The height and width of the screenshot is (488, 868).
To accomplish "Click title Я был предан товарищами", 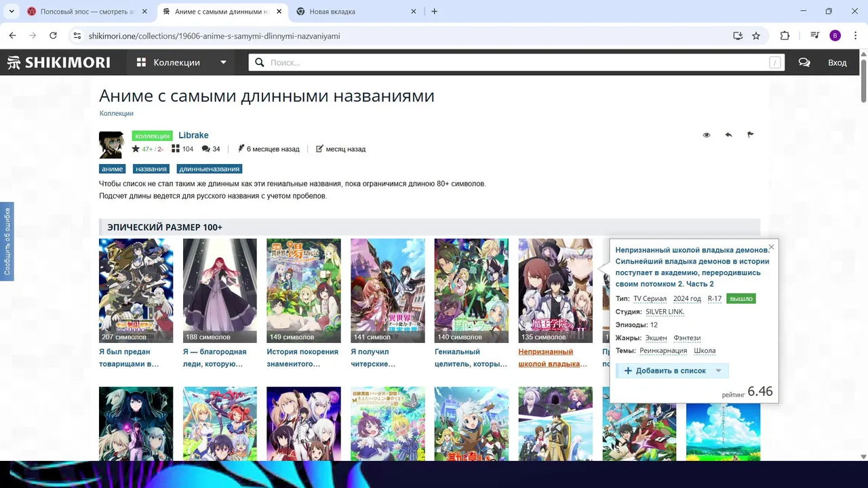I will coord(129,358).
